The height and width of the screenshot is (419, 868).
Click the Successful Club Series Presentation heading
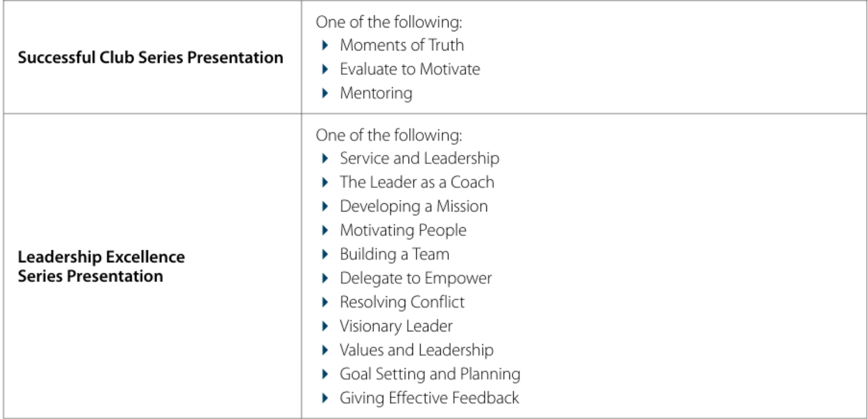click(x=150, y=58)
